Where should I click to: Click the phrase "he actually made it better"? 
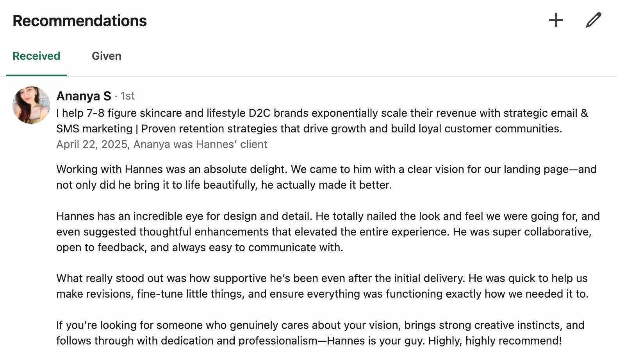[326, 185]
